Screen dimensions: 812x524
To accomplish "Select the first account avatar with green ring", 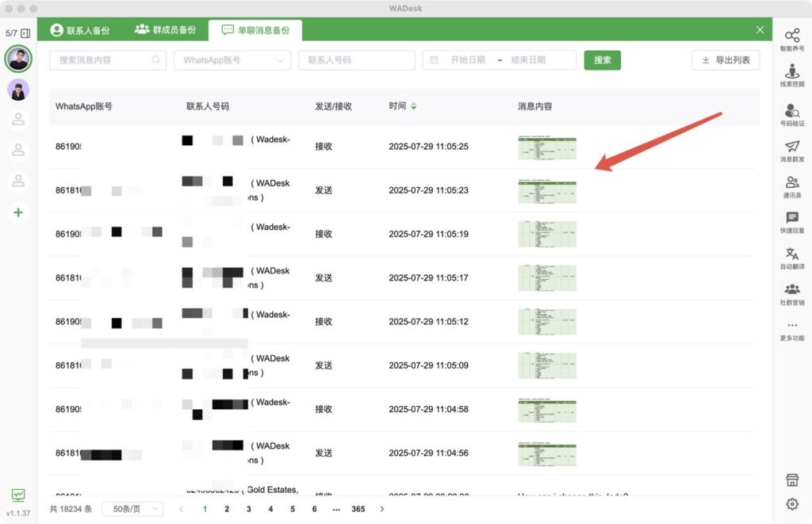I will (18, 59).
